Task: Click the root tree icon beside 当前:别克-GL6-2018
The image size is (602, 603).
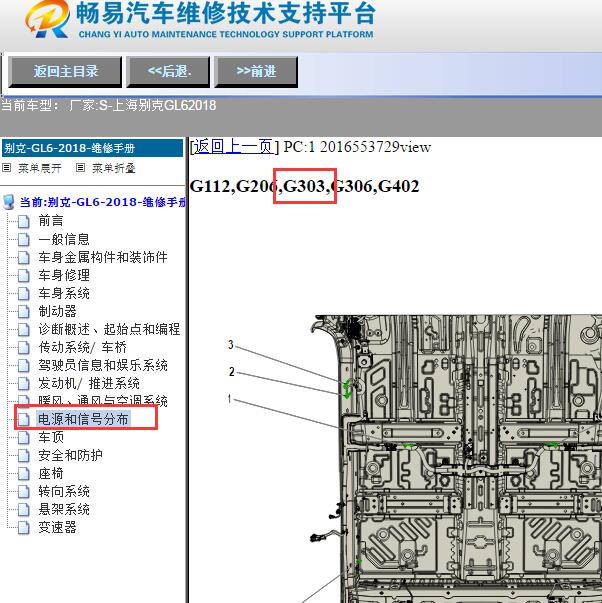Action: [8, 202]
